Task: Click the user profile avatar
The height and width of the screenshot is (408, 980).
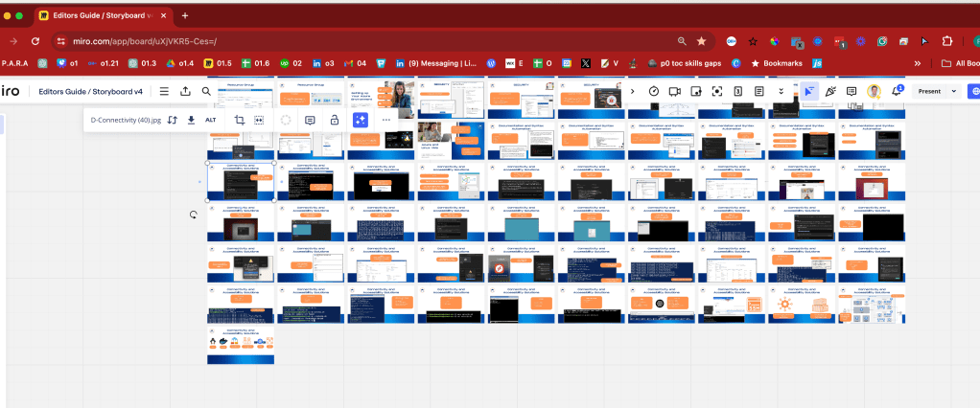Action: 874,92
